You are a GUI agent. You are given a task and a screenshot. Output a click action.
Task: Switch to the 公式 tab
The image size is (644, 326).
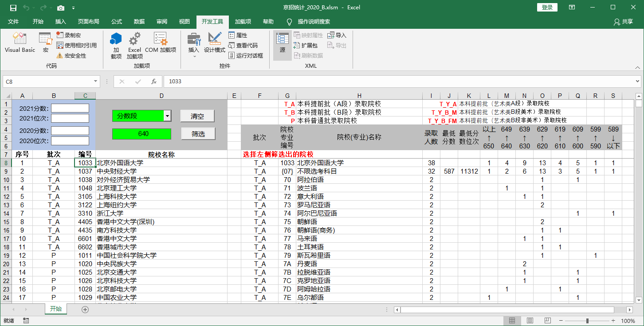tap(117, 21)
